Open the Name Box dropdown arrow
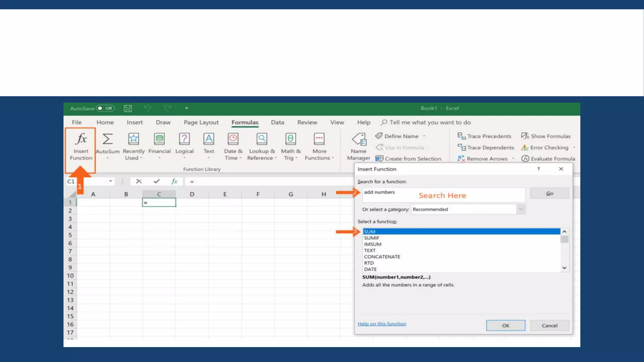The height and width of the screenshot is (362, 644). 110,181
